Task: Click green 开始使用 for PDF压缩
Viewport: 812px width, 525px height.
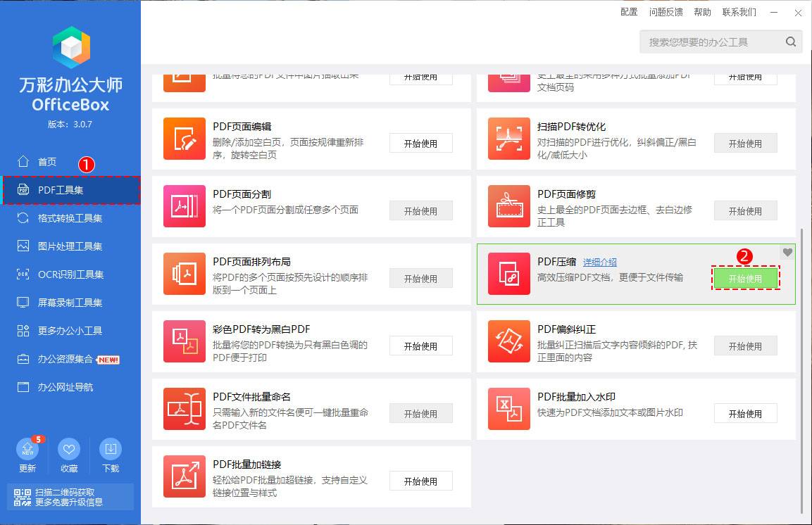Action: point(745,278)
